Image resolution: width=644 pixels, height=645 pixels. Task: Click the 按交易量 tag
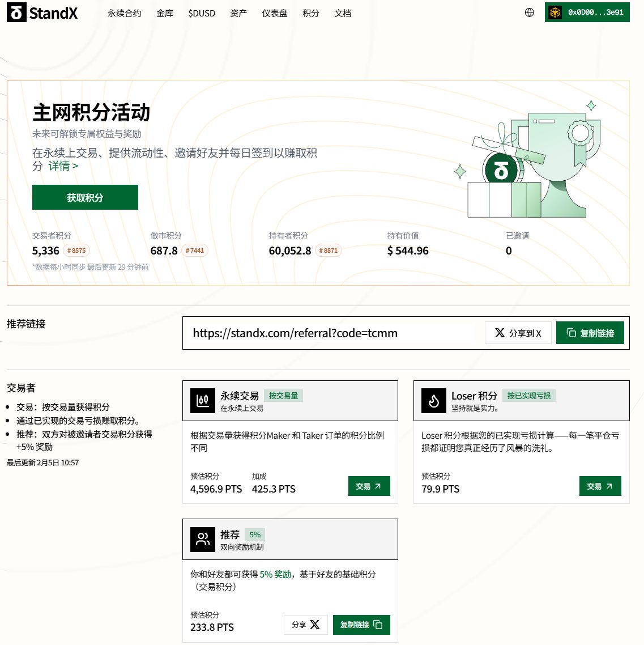pos(283,396)
